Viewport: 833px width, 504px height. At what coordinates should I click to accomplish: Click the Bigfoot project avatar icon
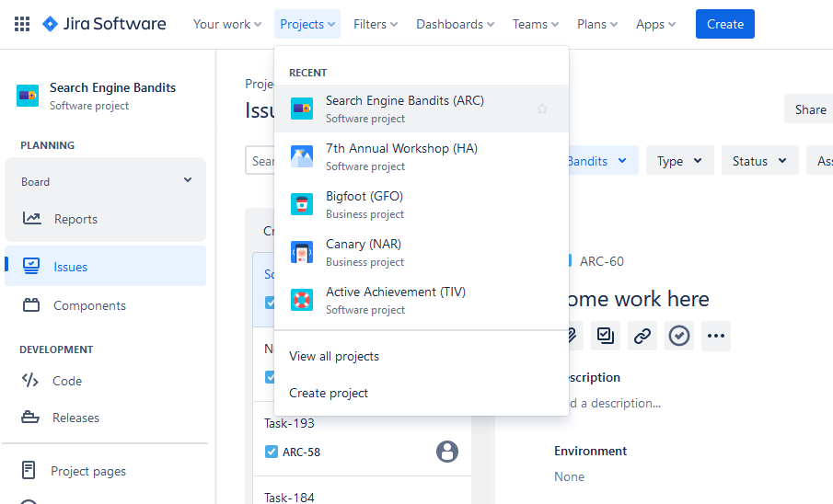302,204
